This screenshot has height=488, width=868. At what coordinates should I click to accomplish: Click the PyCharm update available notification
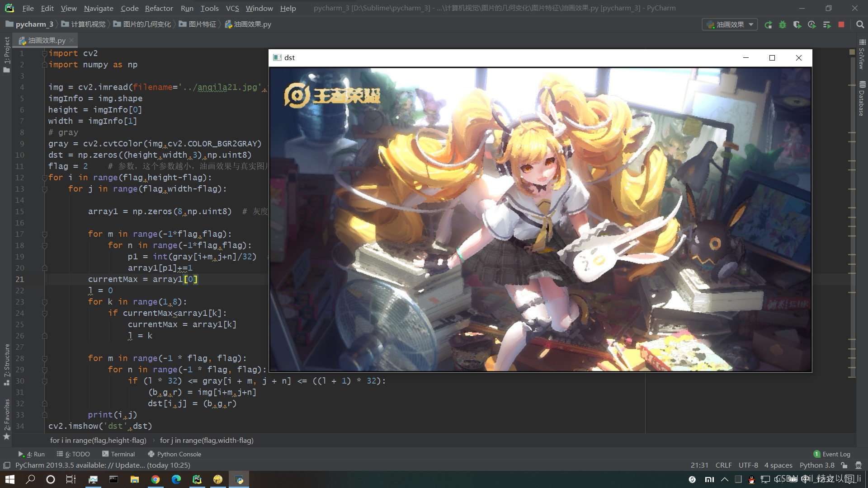[x=103, y=465]
